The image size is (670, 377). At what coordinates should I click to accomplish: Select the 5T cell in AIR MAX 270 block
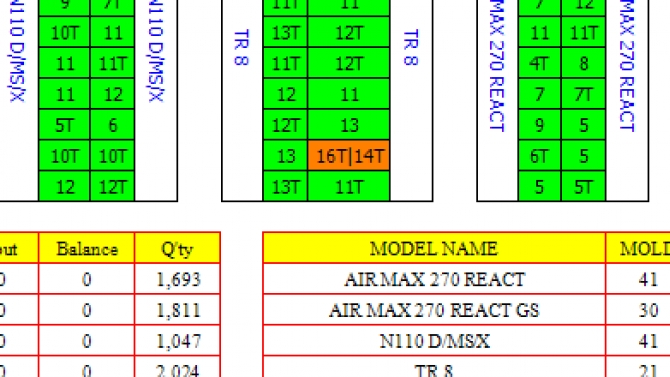click(x=583, y=186)
